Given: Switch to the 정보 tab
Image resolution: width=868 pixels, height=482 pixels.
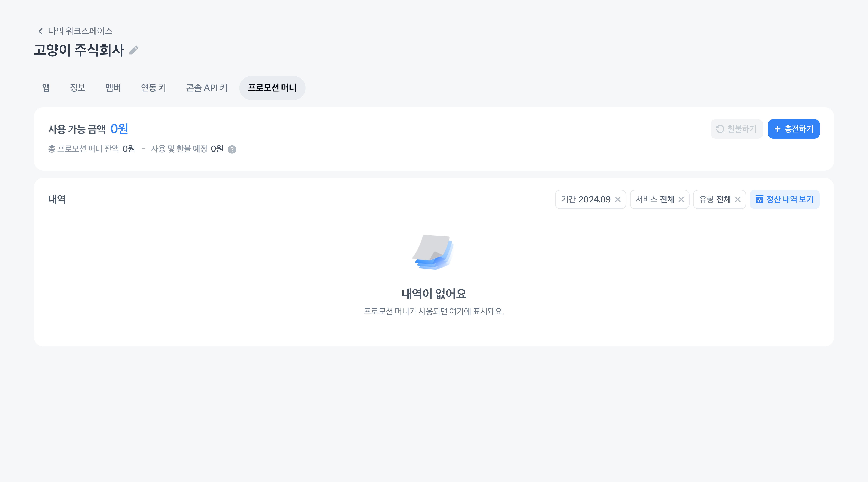Looking at the screenshot, I should (x=77, y=88).
